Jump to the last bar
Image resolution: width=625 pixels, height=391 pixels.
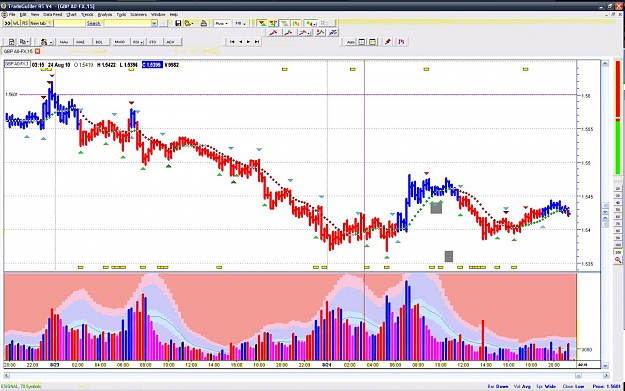(257, 41)
